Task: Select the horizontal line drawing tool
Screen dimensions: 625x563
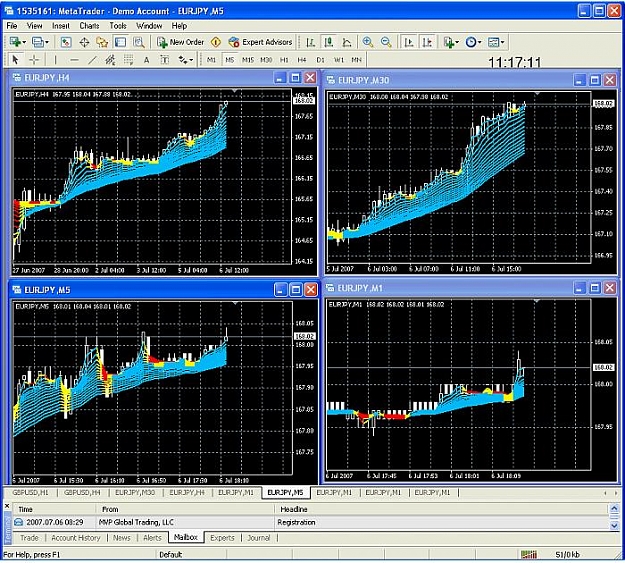Action: click(74, 60)
